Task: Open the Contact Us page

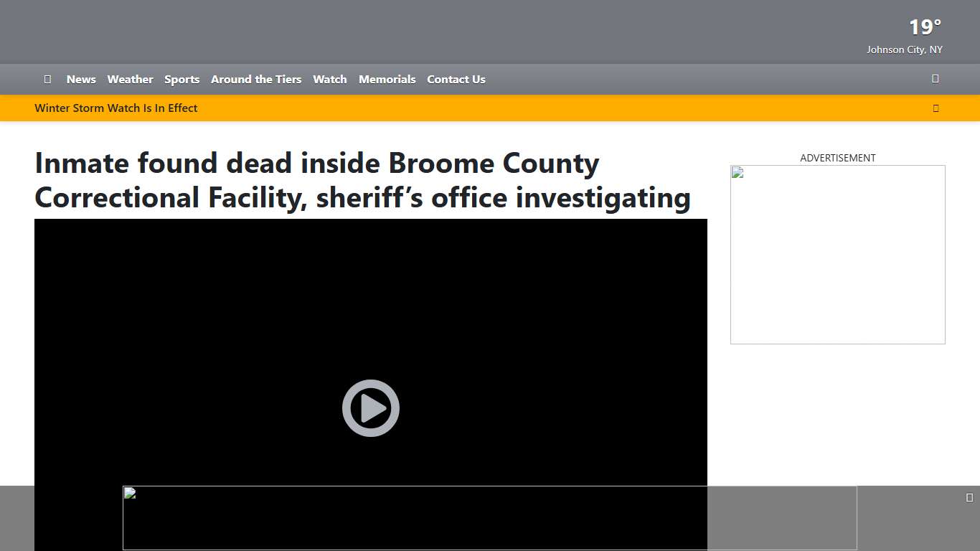Action: (x=456, y=79)
